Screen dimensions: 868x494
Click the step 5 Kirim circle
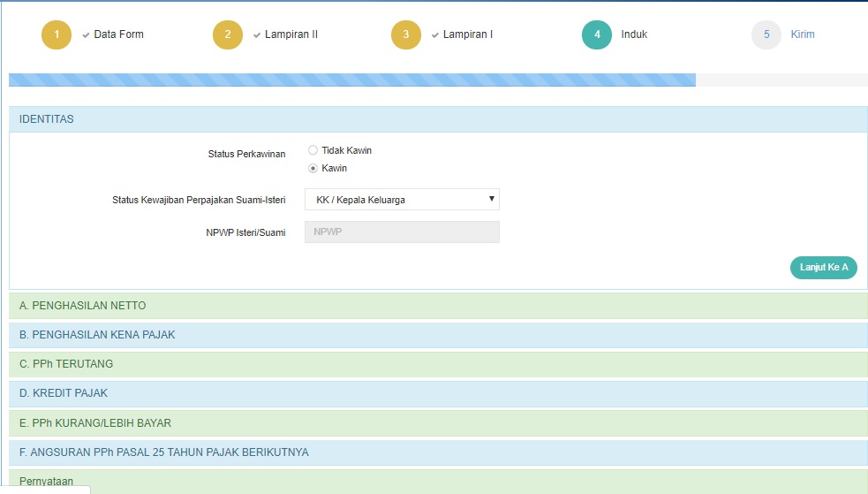[x=766, y=34]
